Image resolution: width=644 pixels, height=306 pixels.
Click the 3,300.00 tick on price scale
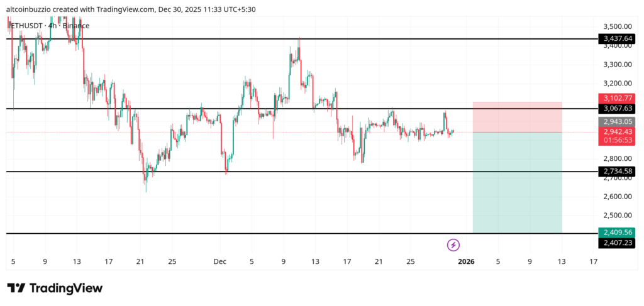(x=616, y=64)
